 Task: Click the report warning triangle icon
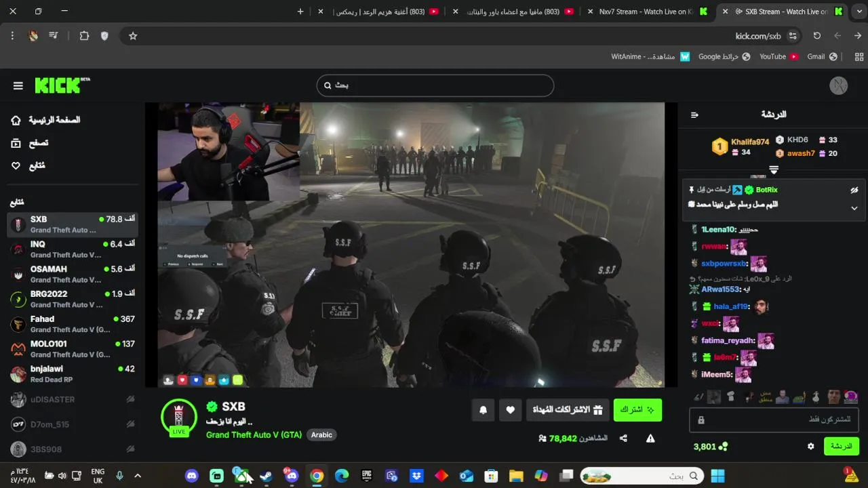pyautogui.click(x=650, y=439)
